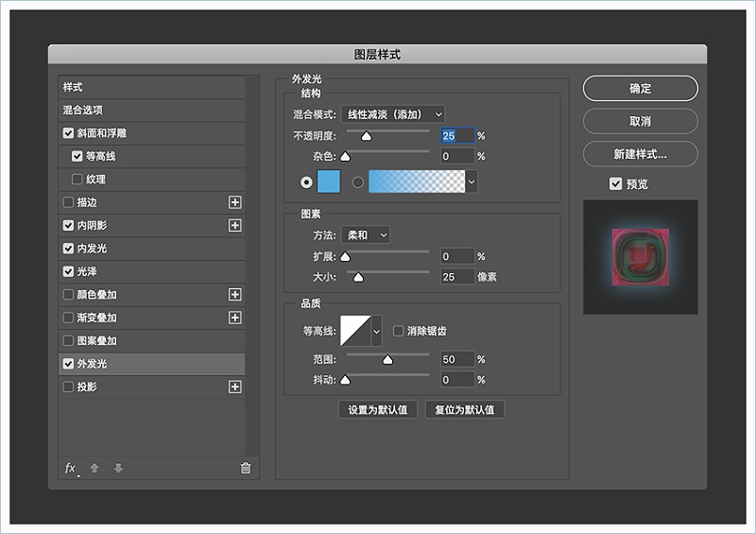This screenshot has width=756, height=534.
Task: Click the 设置为默认值 button
Action: [378, 409]
